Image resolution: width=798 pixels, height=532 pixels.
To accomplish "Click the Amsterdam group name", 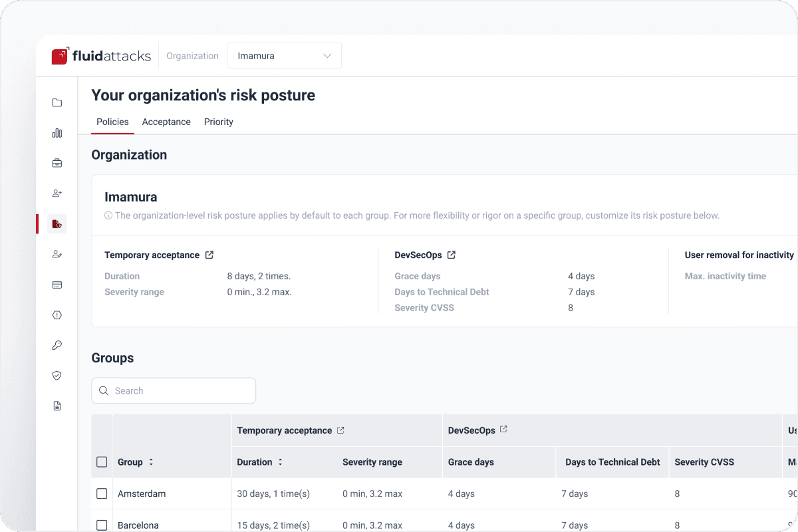I will (142, 493).
